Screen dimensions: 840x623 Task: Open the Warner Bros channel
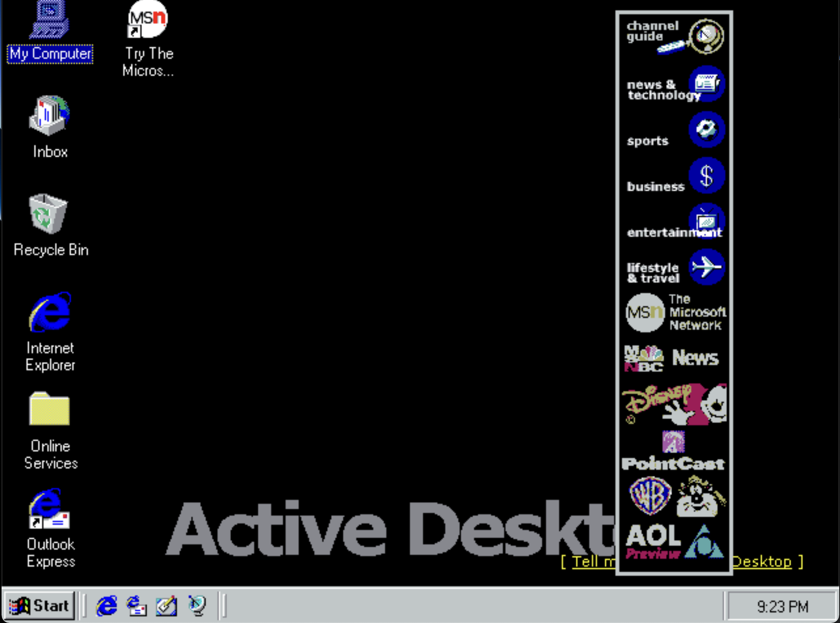[674, 496]
